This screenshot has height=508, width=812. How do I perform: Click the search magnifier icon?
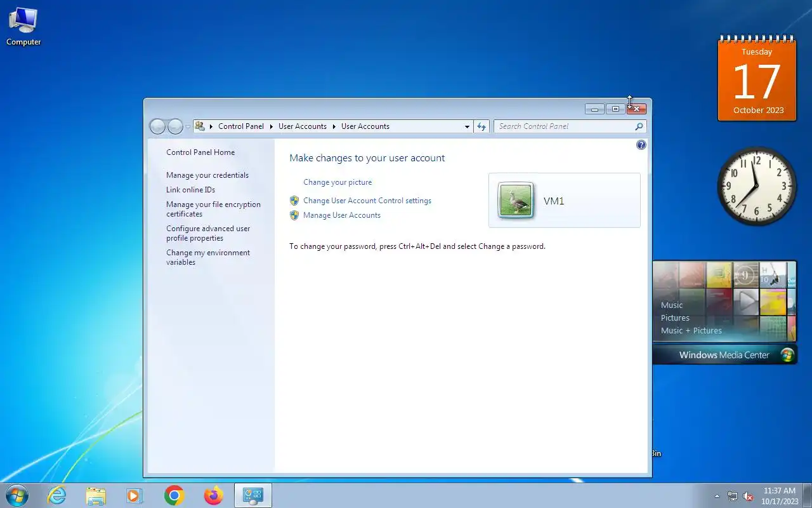639,126
